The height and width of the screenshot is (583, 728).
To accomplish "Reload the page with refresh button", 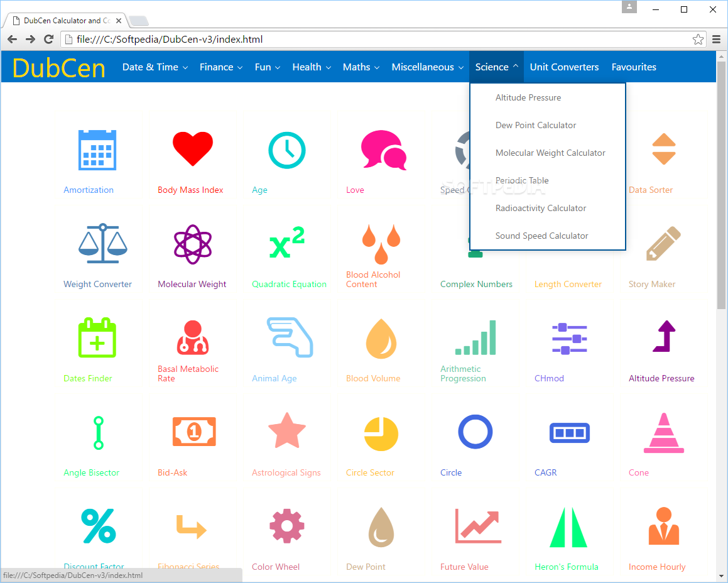I will (x=49, y=40).
